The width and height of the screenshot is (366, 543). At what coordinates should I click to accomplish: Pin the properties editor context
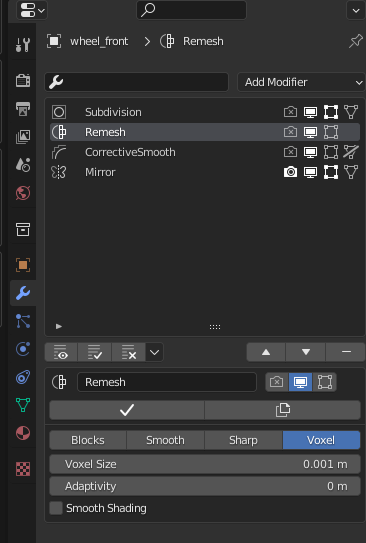tap(356, 42)
